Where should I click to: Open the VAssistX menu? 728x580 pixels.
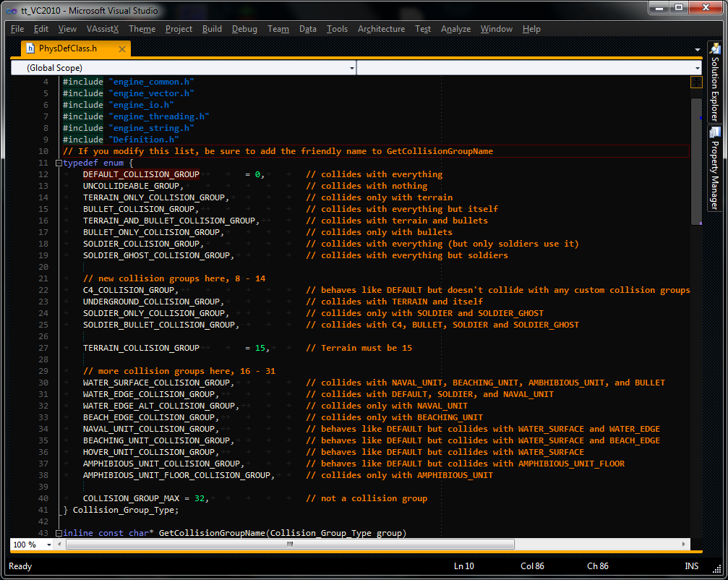[102, 29]
